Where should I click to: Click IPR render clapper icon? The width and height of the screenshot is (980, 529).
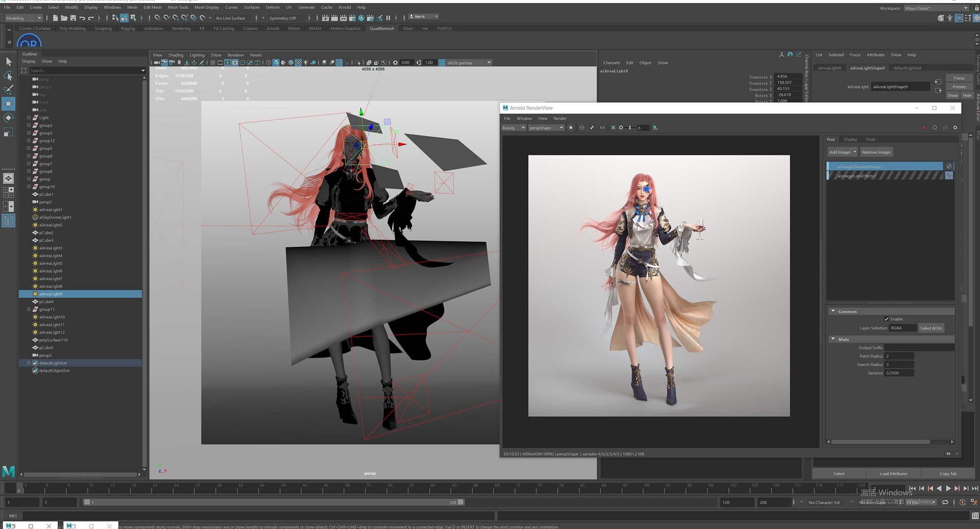(343, 18)
